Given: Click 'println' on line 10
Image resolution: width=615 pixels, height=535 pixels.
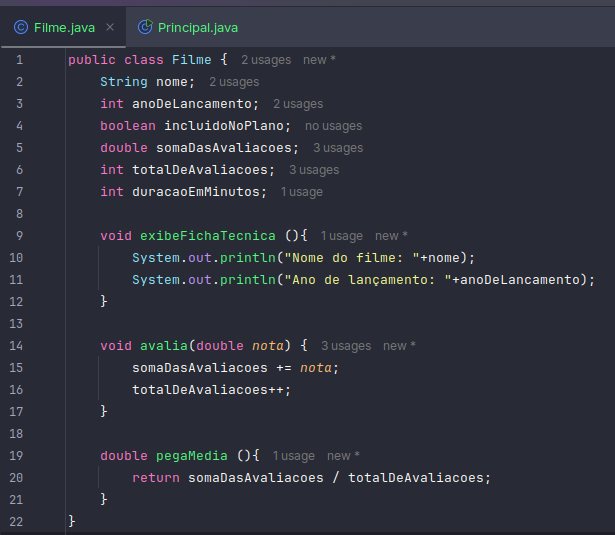Looking at the screenshot, I should [x=248, y=258].
